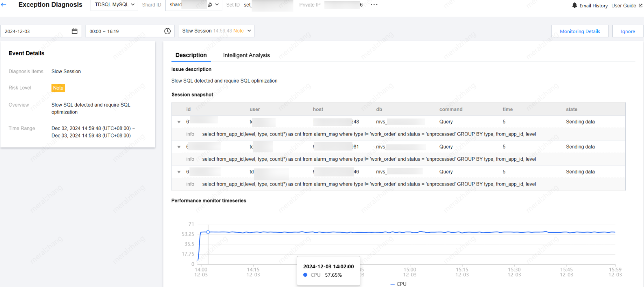Select the Description tab
Screen dimensions: 644x287
point(191,55)
